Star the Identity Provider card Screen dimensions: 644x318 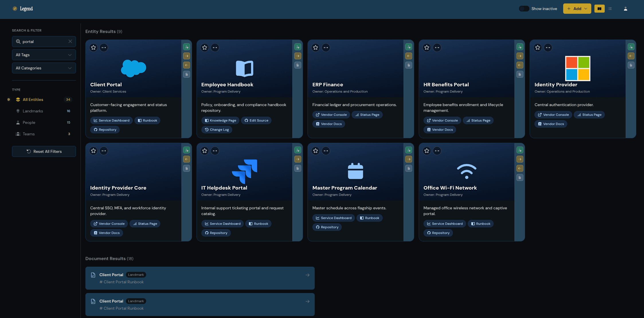(538, 48)
